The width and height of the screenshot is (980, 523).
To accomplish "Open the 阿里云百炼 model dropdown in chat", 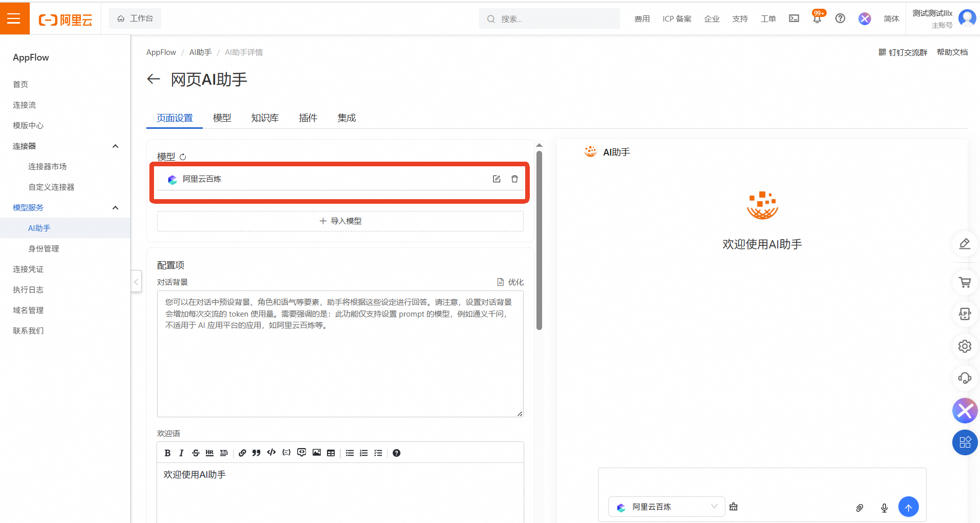I will click(667, 507).
